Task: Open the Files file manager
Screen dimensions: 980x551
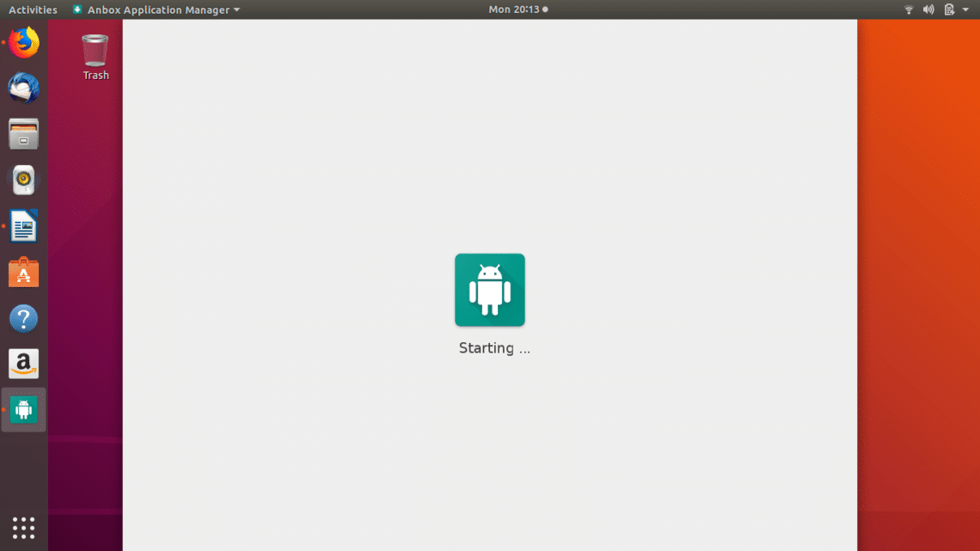Action: [24, 135]
